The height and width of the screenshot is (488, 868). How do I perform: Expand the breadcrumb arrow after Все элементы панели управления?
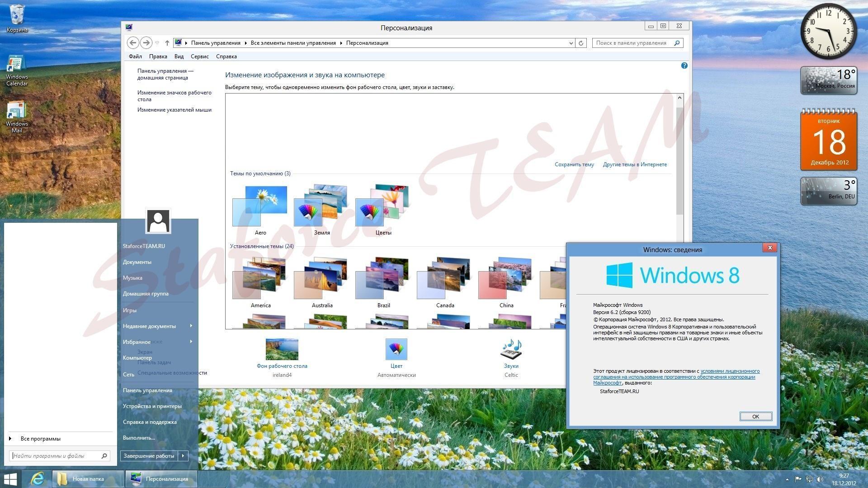tap(341, 43)
